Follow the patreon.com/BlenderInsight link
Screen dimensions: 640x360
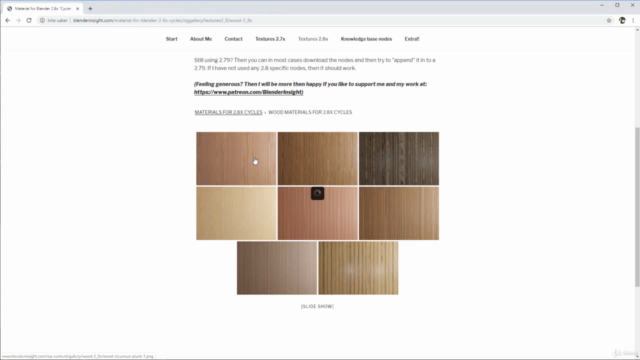pos(249,92)
